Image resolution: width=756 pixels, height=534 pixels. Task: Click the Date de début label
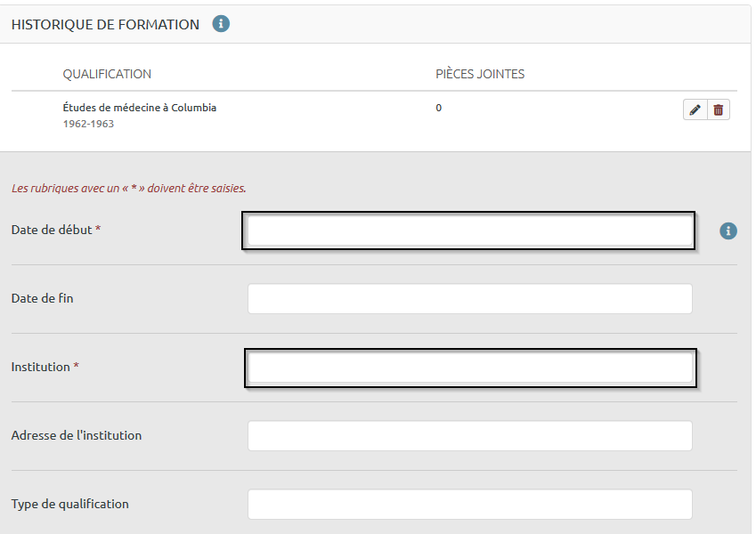52,230
